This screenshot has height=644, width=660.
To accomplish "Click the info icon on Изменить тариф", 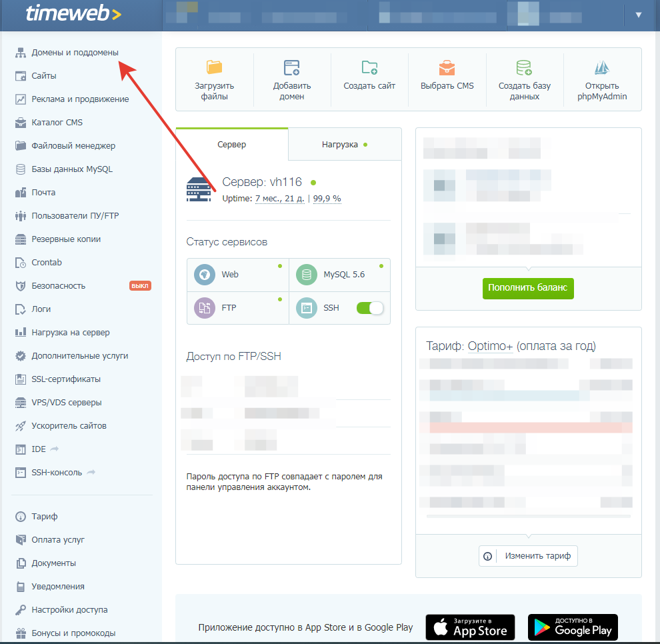I will click(x=488, y=557).
